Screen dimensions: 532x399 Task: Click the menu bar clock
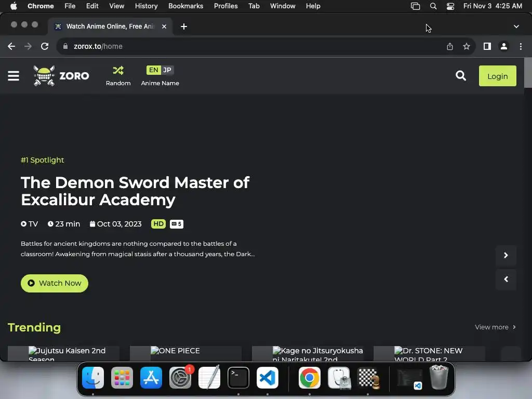(493, 6)
